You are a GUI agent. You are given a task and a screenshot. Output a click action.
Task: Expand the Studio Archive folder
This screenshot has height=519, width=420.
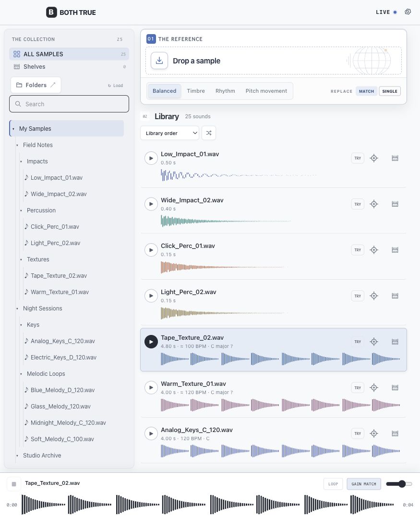click(x=17, y=456)
